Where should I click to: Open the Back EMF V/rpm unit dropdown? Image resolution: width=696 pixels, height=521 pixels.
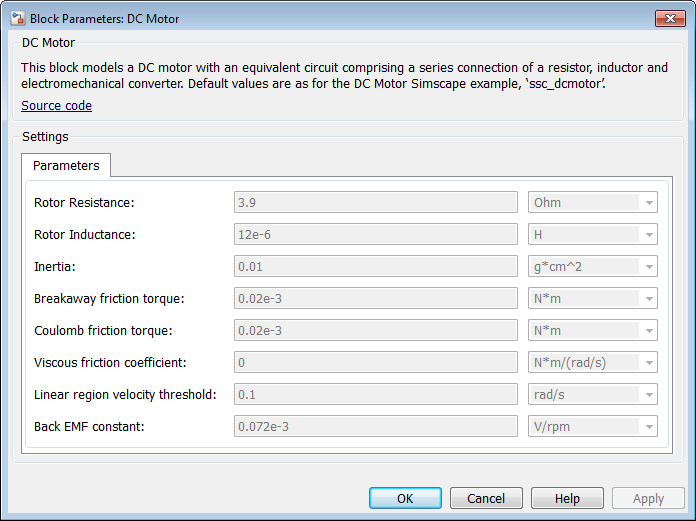click(x=592, y=426)
